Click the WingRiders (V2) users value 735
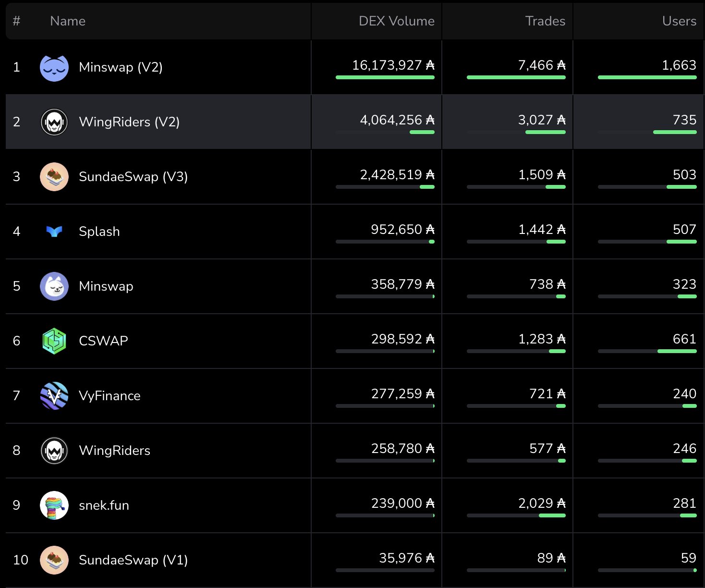This screenshot has height=588, width=705. tap(684, 120)
